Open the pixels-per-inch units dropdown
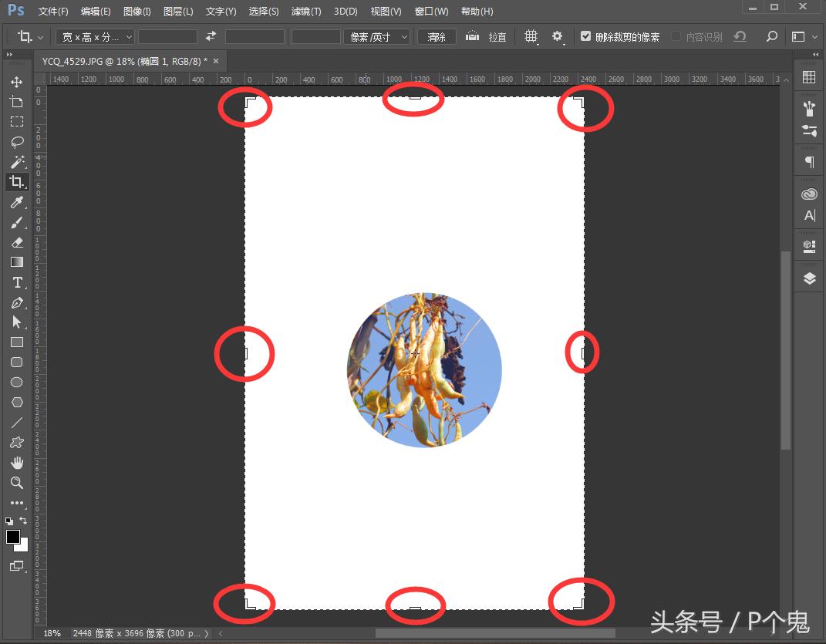Viewport: 826px width, 644px height. click(377, 36)
